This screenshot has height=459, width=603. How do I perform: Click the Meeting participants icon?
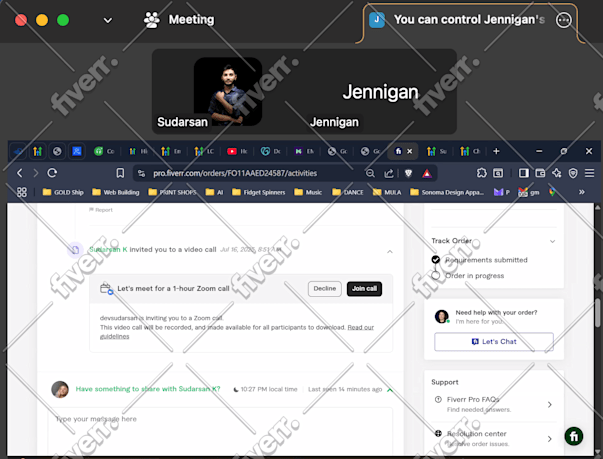(x=152, y=20)
